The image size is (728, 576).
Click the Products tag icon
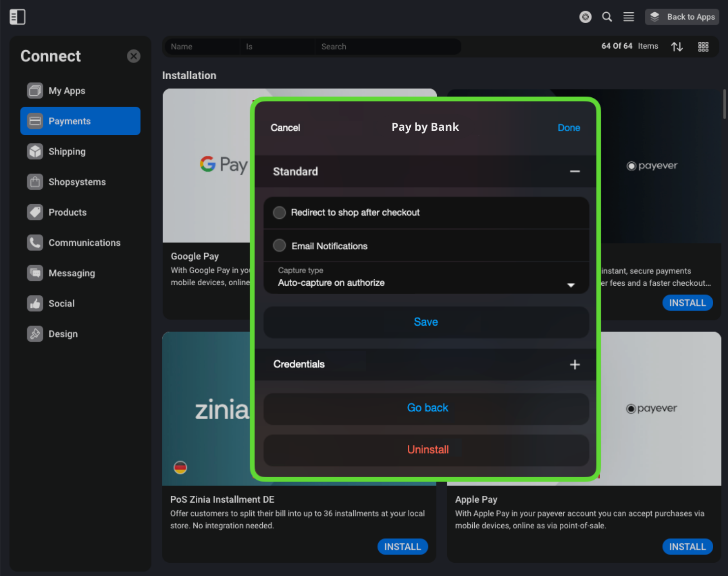35,212
